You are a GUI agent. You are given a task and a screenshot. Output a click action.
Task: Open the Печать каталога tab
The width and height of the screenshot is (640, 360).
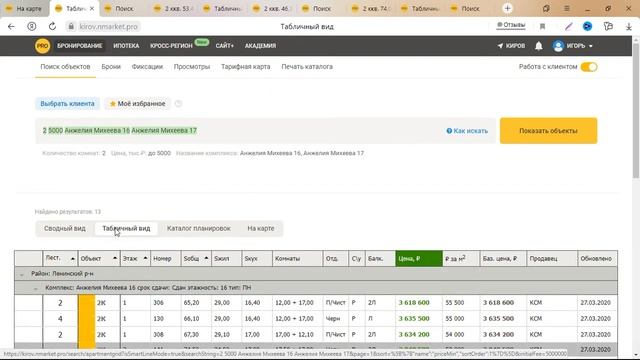pos(307,67)
